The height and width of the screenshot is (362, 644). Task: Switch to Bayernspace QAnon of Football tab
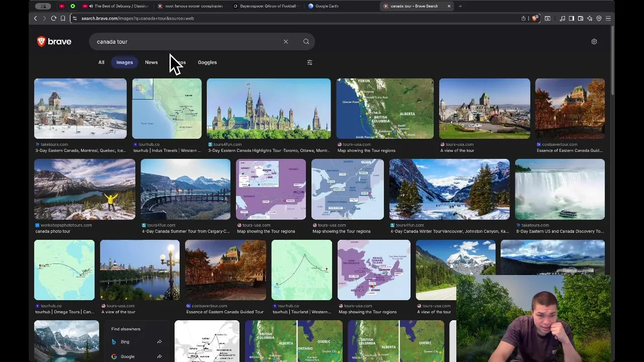[x=266, y=6]
